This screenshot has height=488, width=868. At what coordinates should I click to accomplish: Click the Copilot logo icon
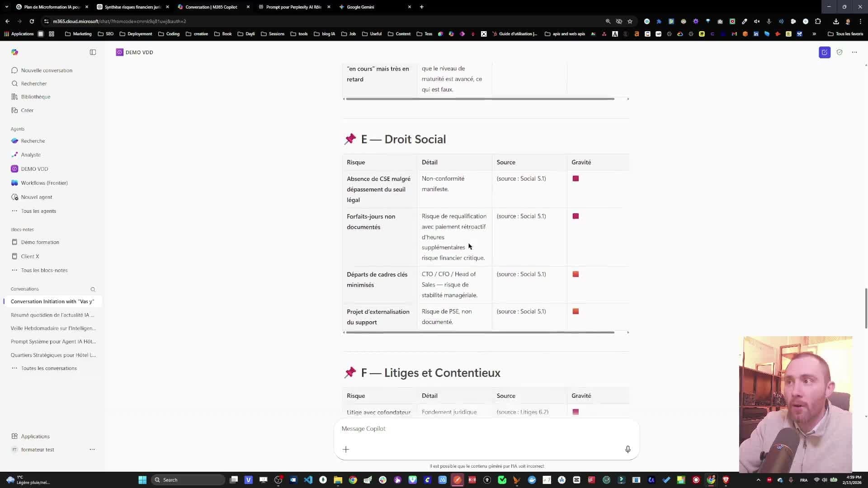coord(14,52)
